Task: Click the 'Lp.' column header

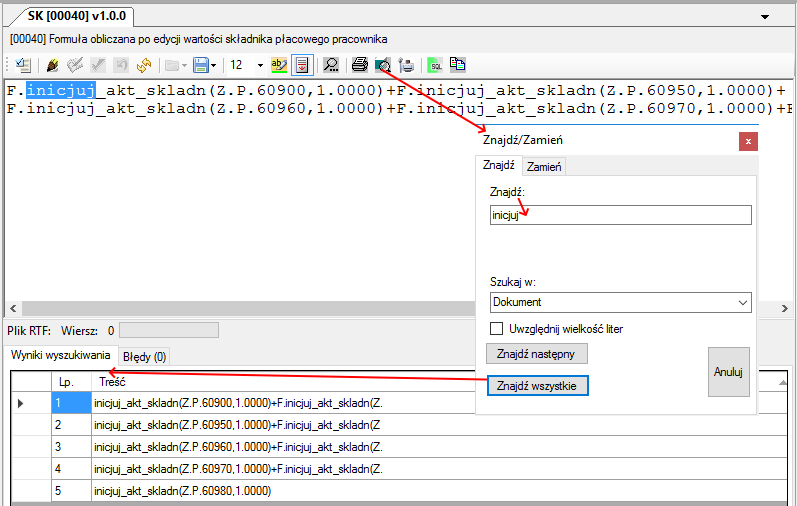Action: pos(72,382)
